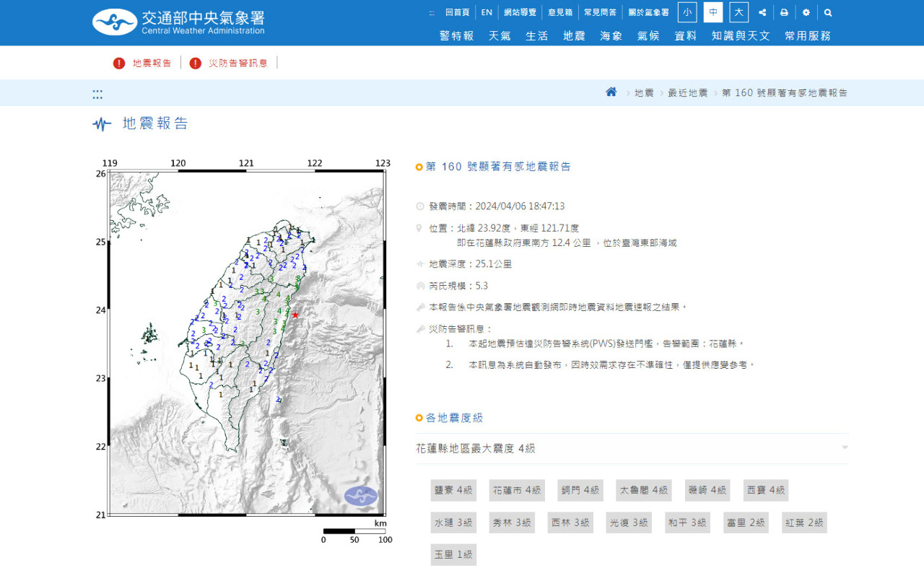Open 警特報 menu
924x573 pixels.
(x=456, y=35)
